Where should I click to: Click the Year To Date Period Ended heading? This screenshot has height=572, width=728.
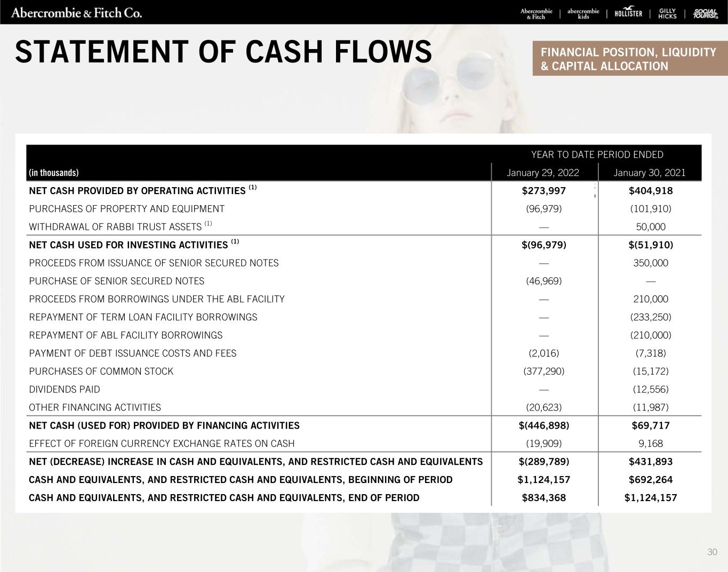coord(597,155)
